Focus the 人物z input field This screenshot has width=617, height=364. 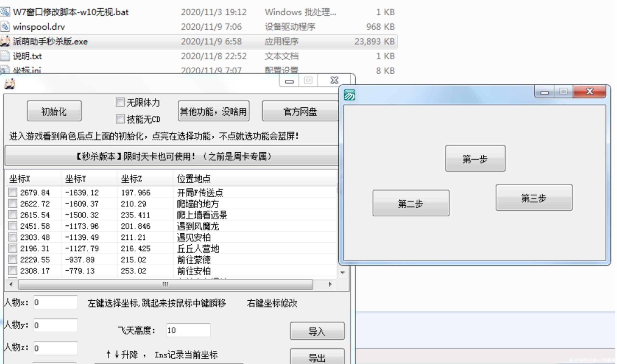coord(55,348)
